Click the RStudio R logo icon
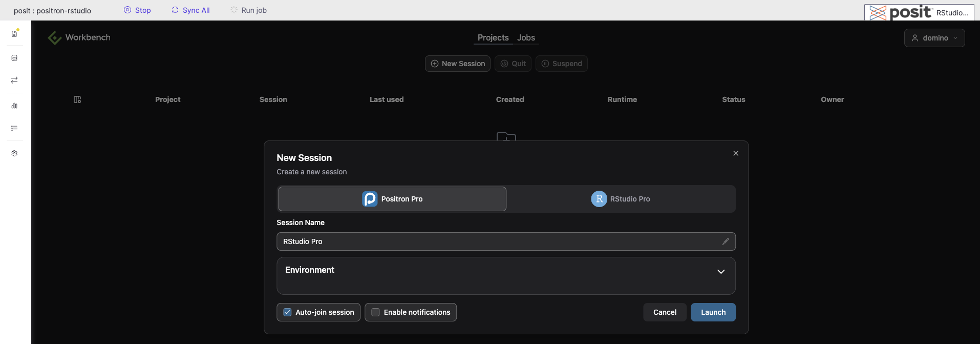This screenshot has height=344, width=980. point(599,199)
